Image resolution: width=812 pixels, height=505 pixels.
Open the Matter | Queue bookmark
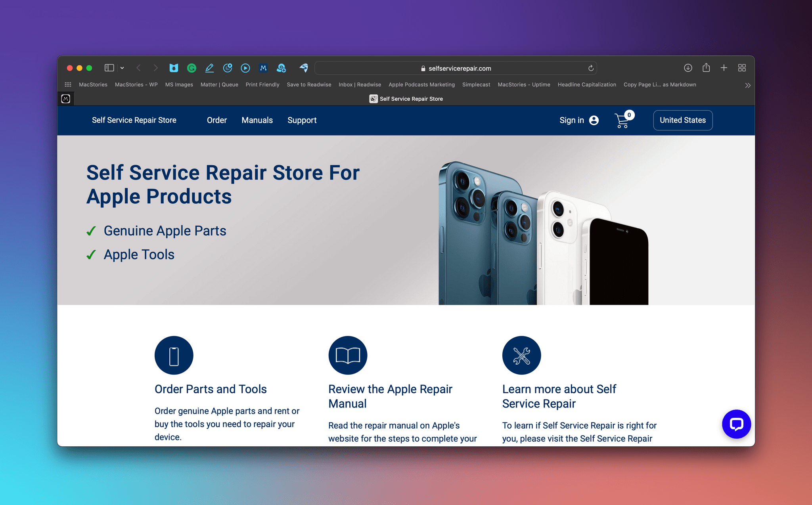tap(219, 84)
